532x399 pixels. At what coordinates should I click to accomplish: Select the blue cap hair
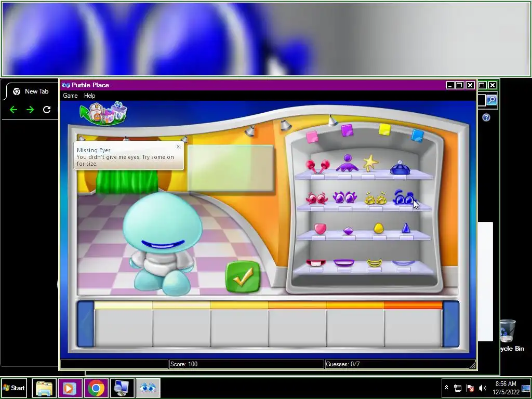coord(400,168)
